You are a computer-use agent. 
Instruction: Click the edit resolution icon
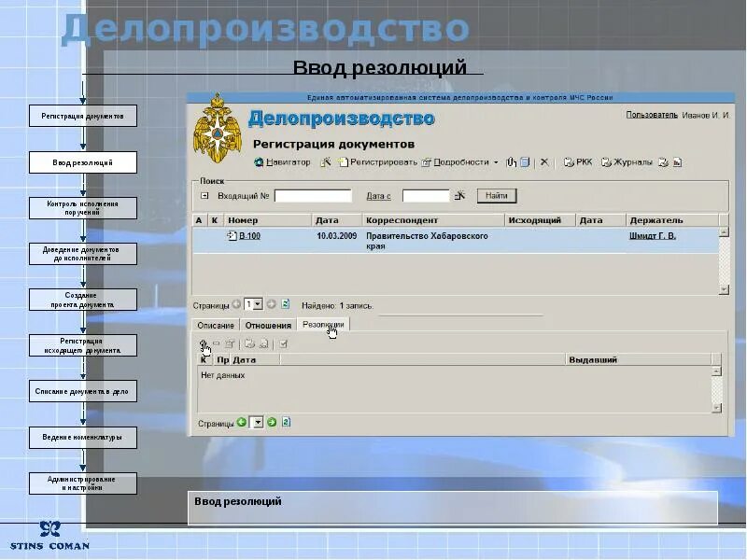click(x=230, y=343)
